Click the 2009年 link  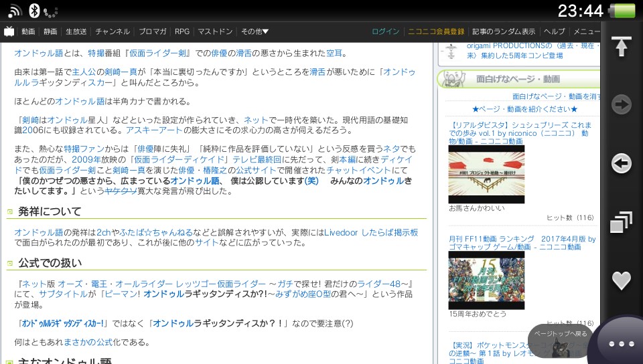coord(86,160)
